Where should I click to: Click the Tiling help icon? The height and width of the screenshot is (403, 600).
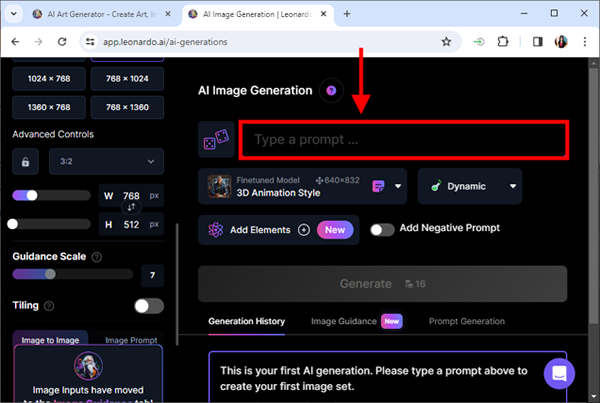click(x=49, y=306)
